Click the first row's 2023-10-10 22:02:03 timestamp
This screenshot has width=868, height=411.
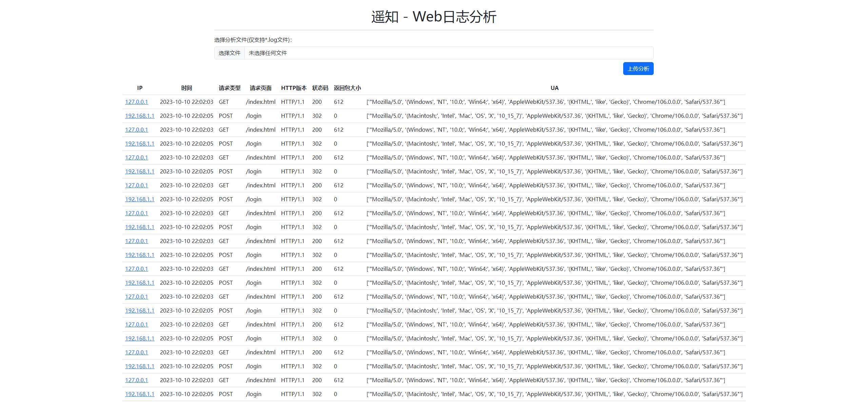[x=186, y=102]
